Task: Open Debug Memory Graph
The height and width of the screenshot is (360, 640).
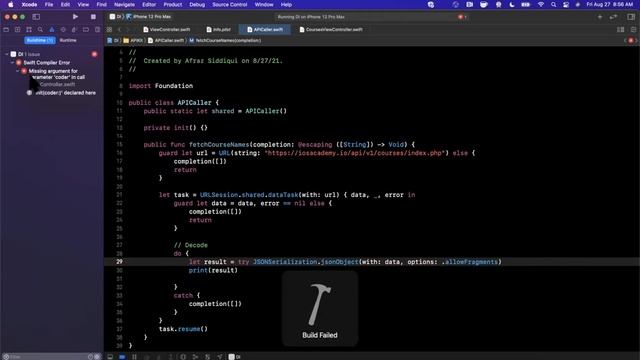Action: (x=195, y=357)
